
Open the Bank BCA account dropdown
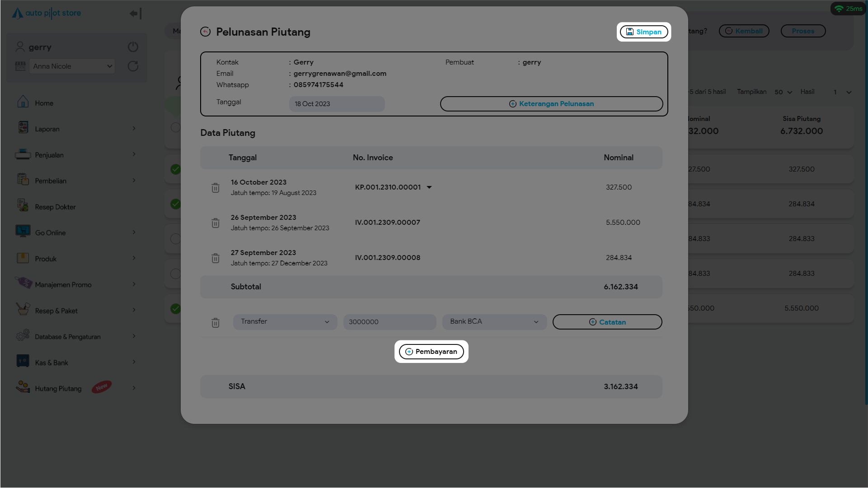pyautogui.click(x=494, y=322)
